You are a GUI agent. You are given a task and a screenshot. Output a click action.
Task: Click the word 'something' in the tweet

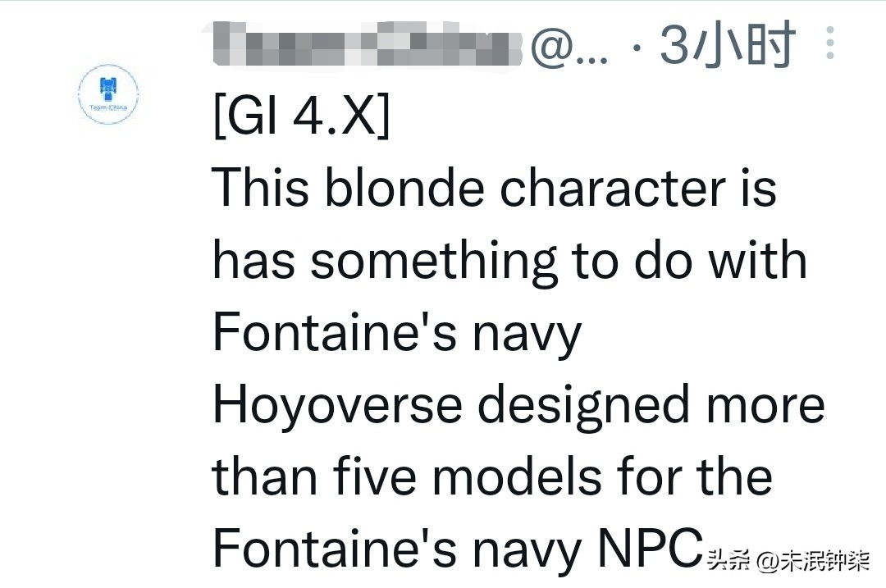tap(433, 260)
